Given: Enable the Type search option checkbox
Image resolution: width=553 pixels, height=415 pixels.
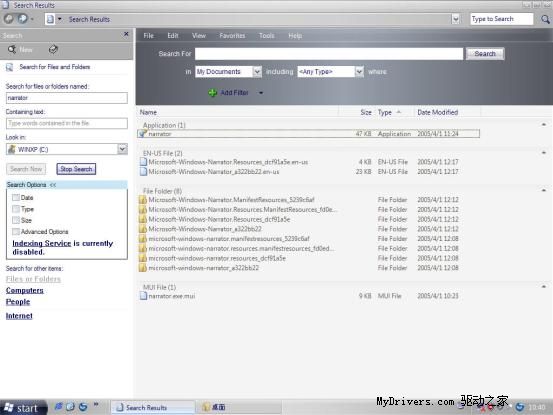Looking at the screenshot, I should 16,209.
